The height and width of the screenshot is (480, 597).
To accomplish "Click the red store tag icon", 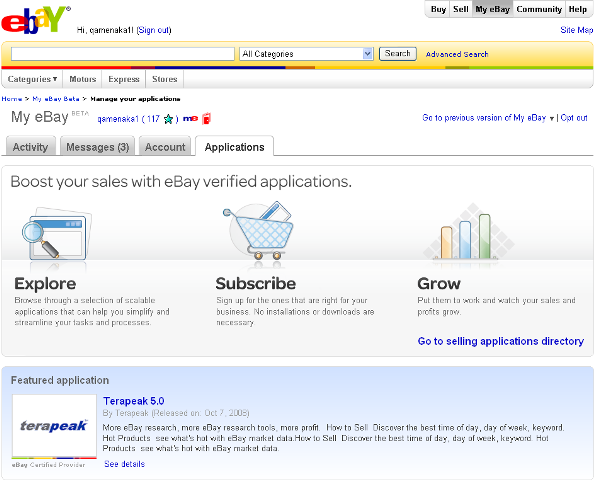I will [206, 118].
